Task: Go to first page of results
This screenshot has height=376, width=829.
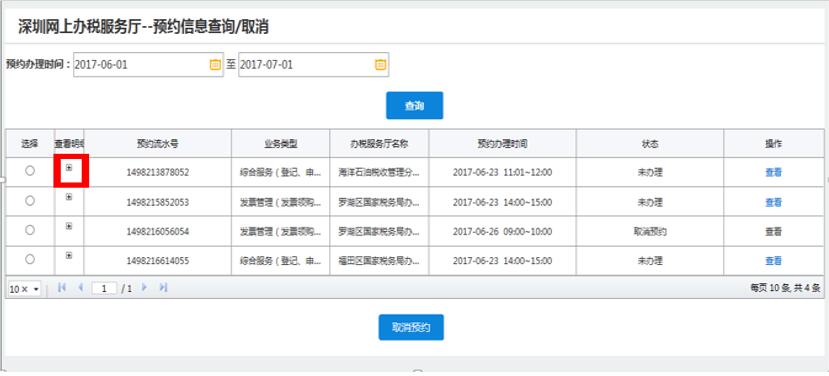Action: (62, 288)
